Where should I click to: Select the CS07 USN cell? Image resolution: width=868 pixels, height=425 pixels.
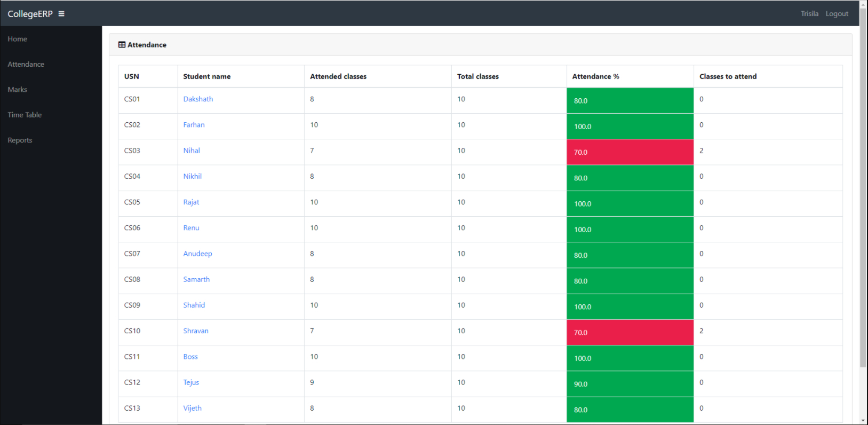tap(148, 255)
